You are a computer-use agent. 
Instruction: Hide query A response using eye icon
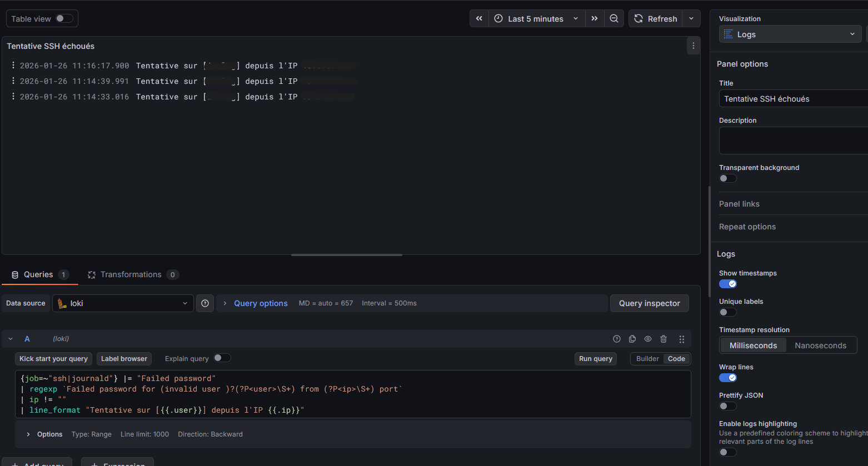647,339
